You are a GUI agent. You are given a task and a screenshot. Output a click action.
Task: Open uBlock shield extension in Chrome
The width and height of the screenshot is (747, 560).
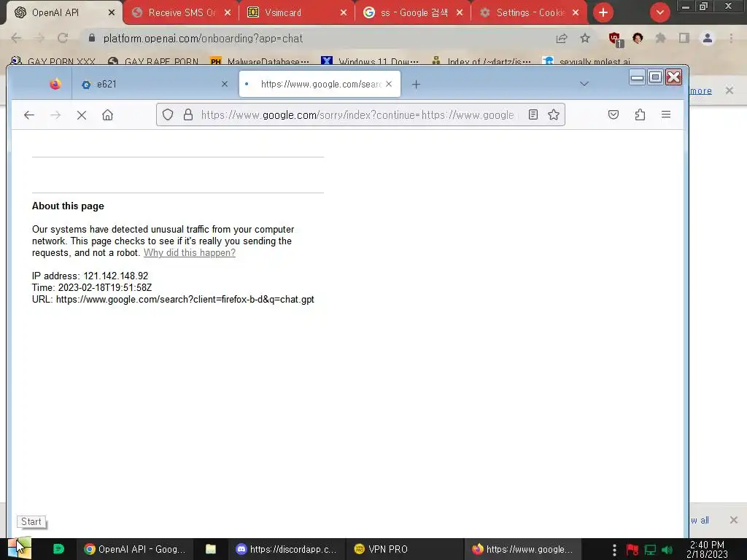tap(616, 39)
